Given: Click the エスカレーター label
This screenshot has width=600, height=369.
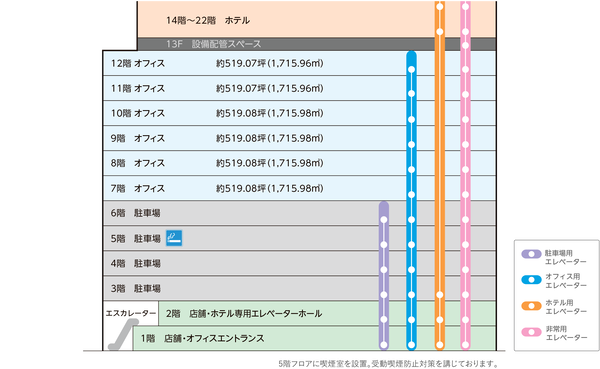Looking at the screenshot, I should coord(131,313).
